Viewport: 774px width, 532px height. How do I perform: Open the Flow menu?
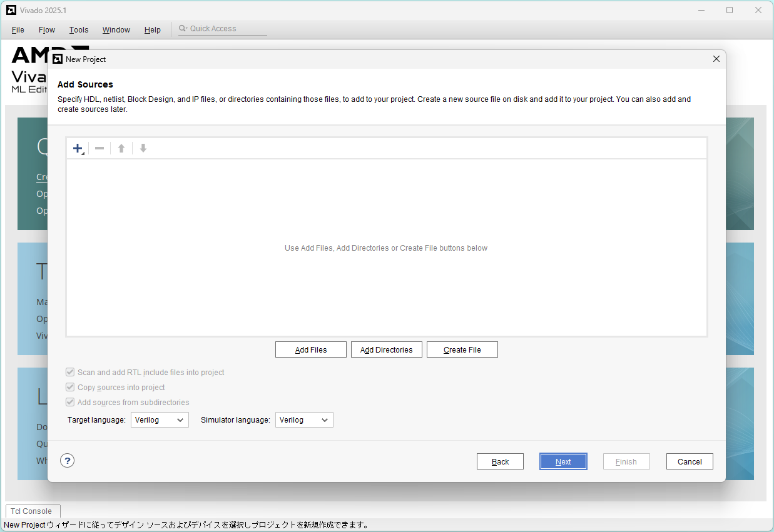click(47, 30)
